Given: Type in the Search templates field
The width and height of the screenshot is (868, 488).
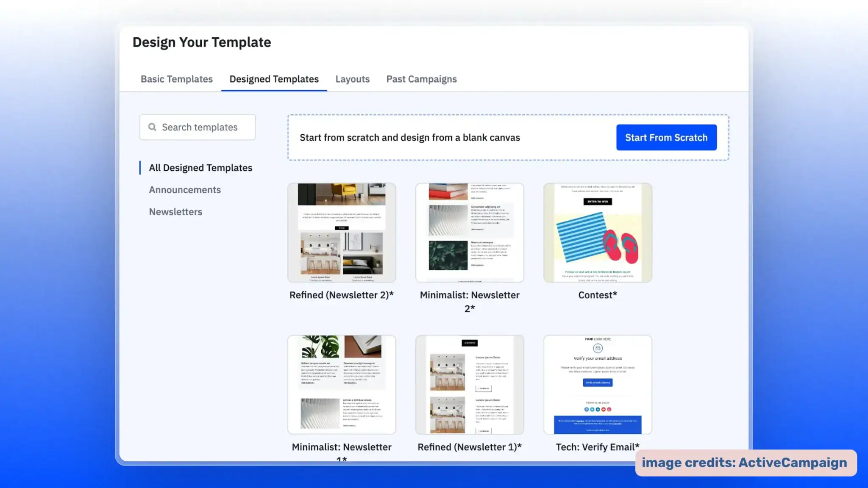Looking at the screenshot, I should [x=203, y=127].
